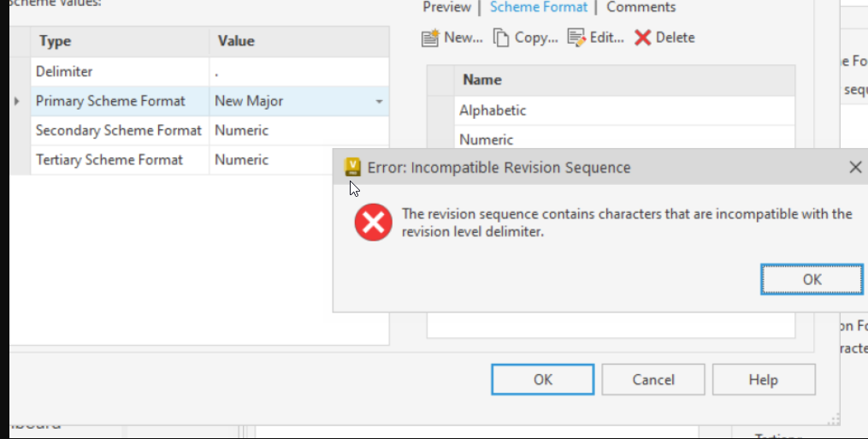Click the Cancel button

[x=652, y=379]
